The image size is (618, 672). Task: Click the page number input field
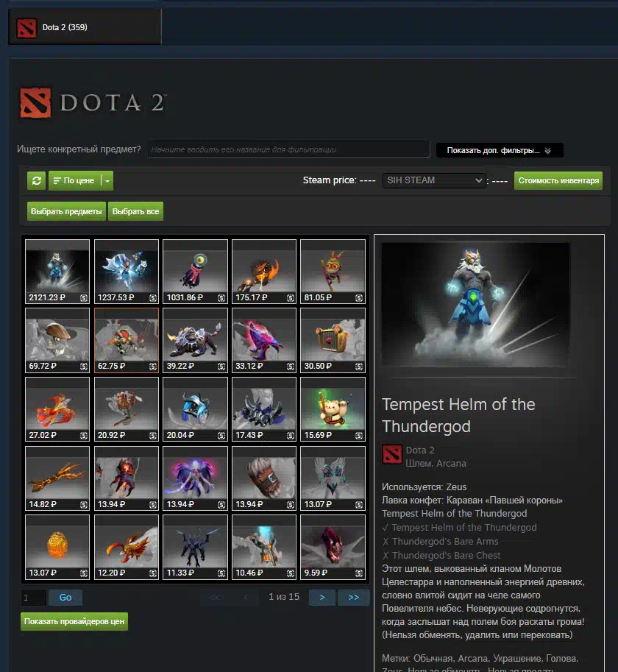pos(33,598)
